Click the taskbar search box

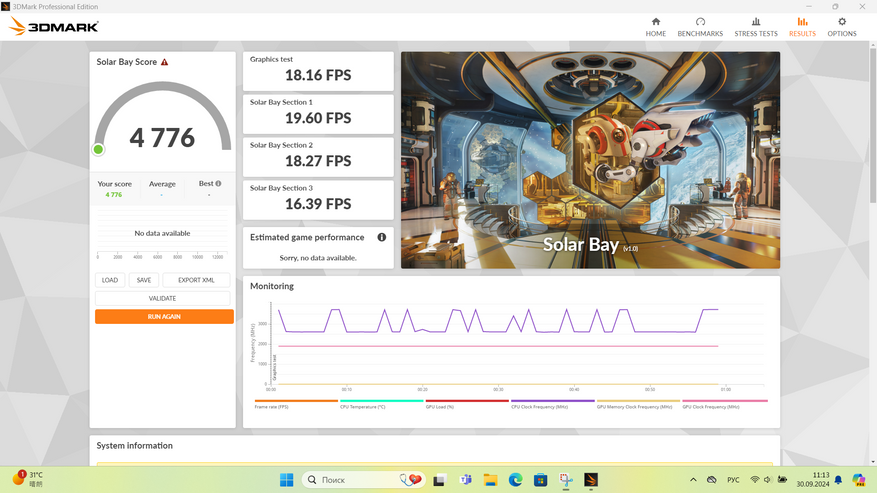(x=364, y=480)
